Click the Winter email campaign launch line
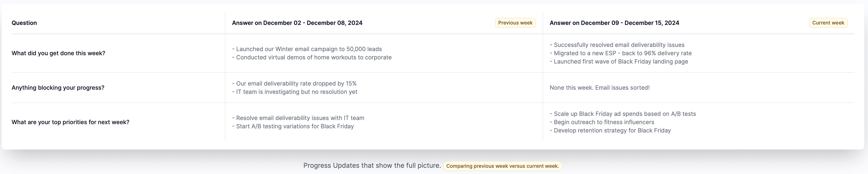 point(307,49)
